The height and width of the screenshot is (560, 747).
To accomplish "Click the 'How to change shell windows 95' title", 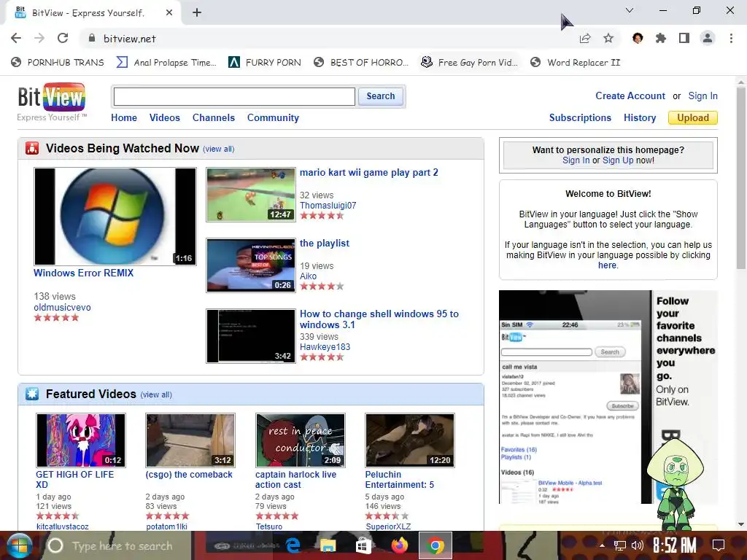I will 379,319.
